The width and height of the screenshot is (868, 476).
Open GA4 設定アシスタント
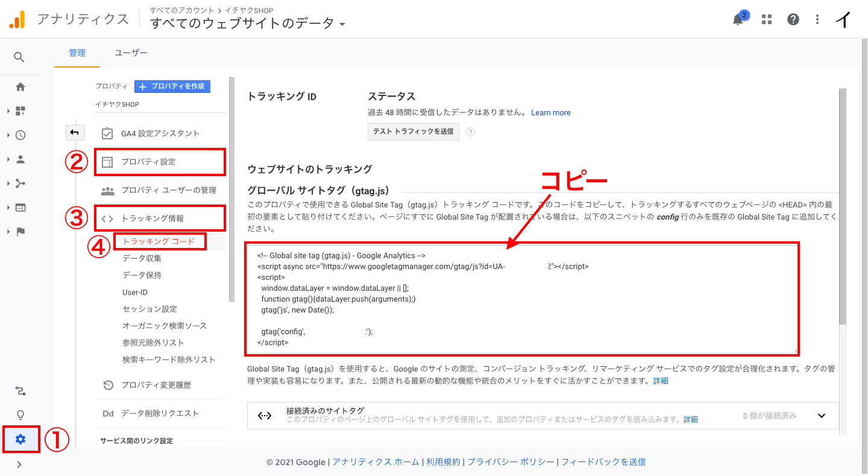tap(160, 133)
